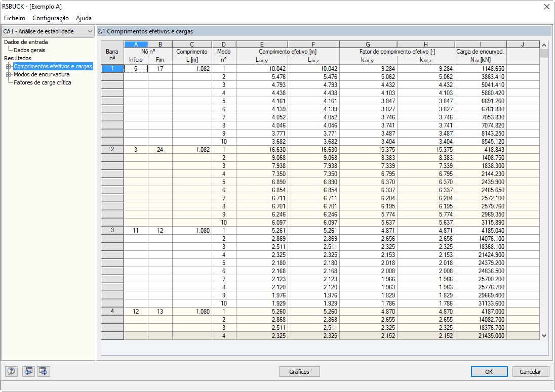Select row header for Barra 1
The width and height of the screenshot is (555, 392).
point(112,69)
